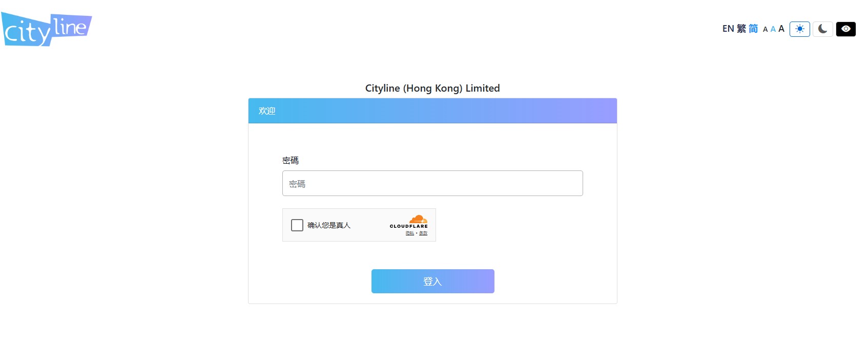Image resolution: width=868 pixels, height=346 pixels.
Task: Switch to dark mode via moon icon
Action: click(x=822, y=29)
